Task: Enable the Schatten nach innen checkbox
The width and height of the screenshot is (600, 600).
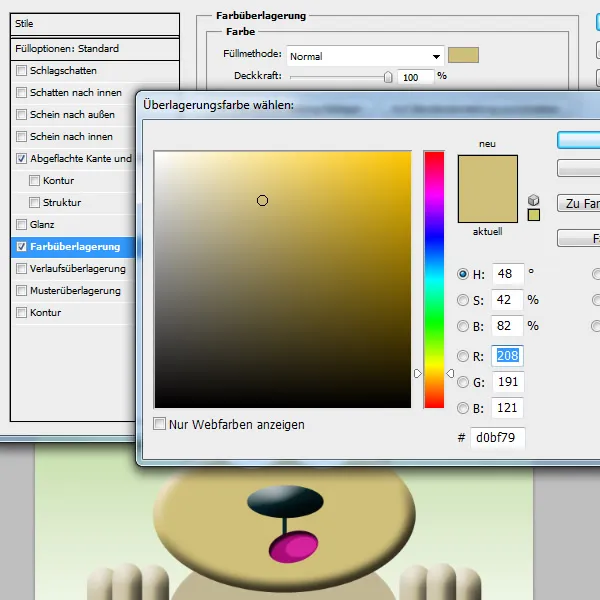Action: pos(21,92)
